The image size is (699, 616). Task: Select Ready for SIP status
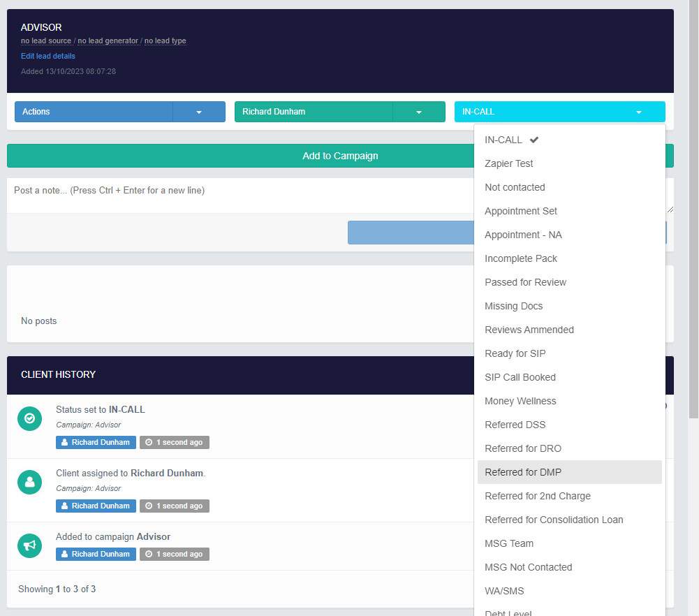pyautogui.click(x=569, y=353)
